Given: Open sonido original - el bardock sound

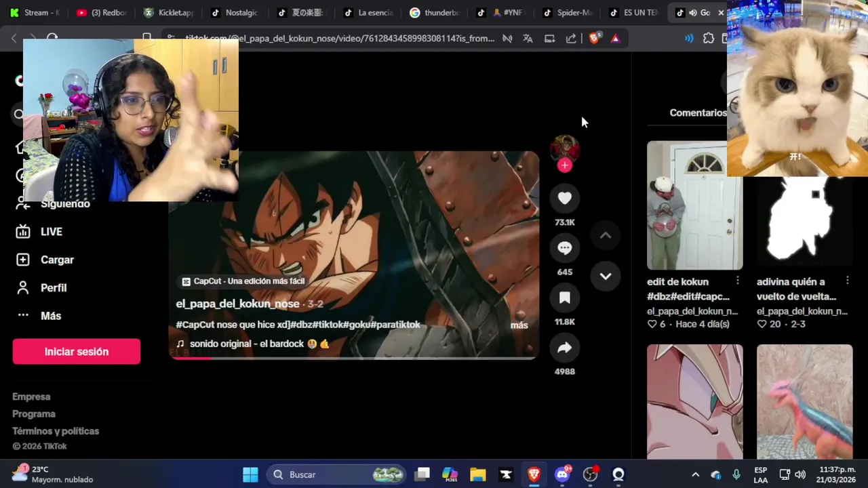Looking at the screenshot, I should click(x=253, y=344).
